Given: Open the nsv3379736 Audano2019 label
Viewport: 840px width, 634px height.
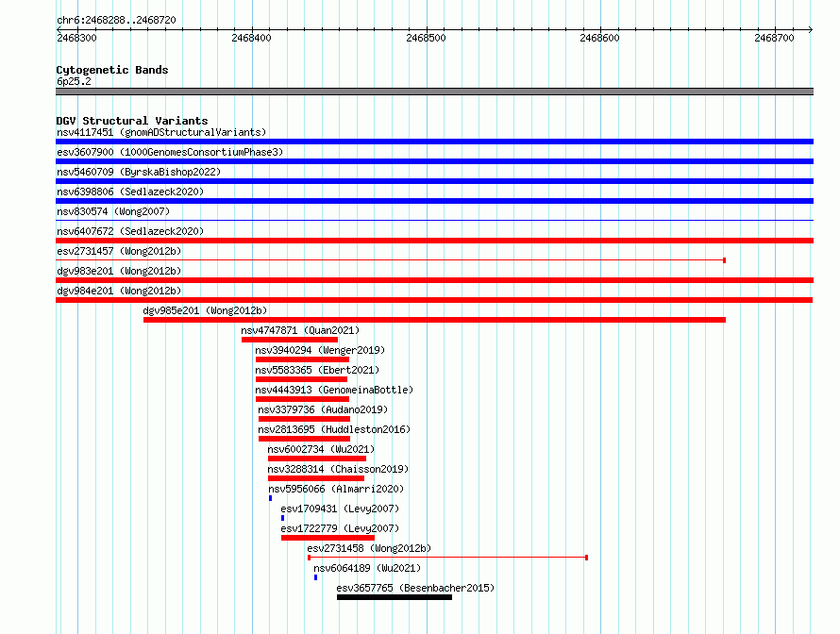Looking at the screenshot, I should (x=323, y=409).
